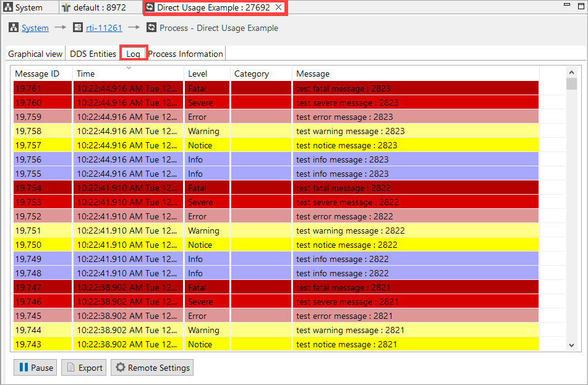Click message 'test notice message : 2823'
This screenshot has height=385, width=588.
(347, 145)
